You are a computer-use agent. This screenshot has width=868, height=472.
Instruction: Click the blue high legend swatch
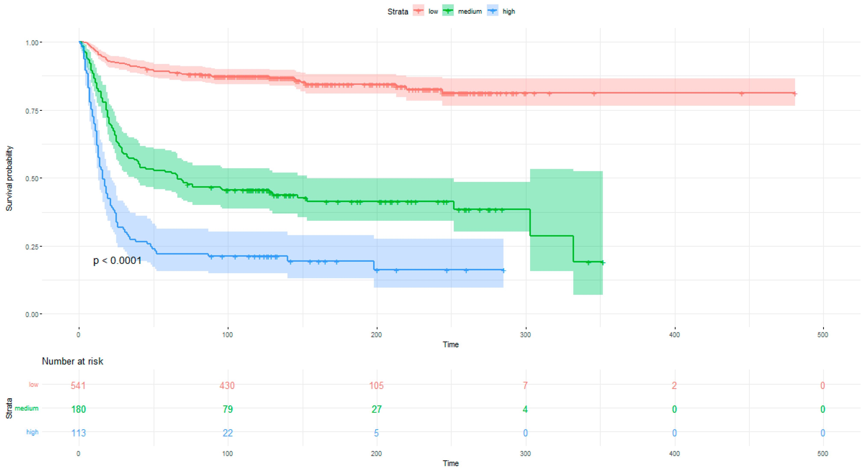pyautogui.click(x=493, y=11)
